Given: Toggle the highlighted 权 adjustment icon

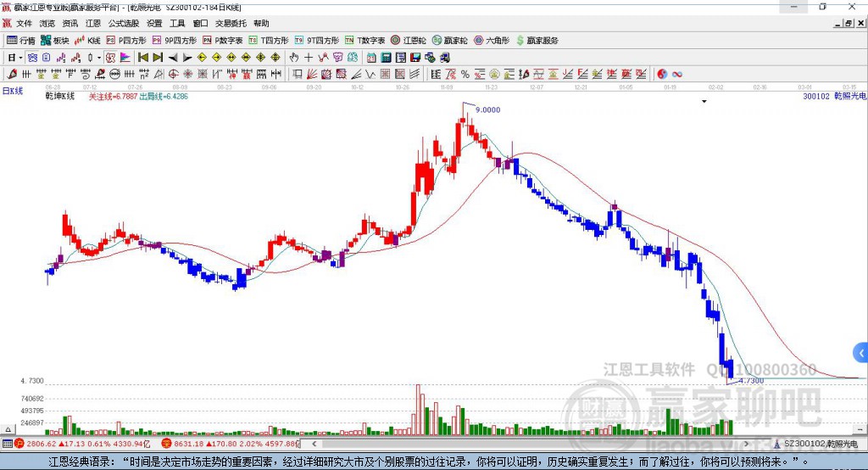Looking at the screenshot, I should point(111,58).
